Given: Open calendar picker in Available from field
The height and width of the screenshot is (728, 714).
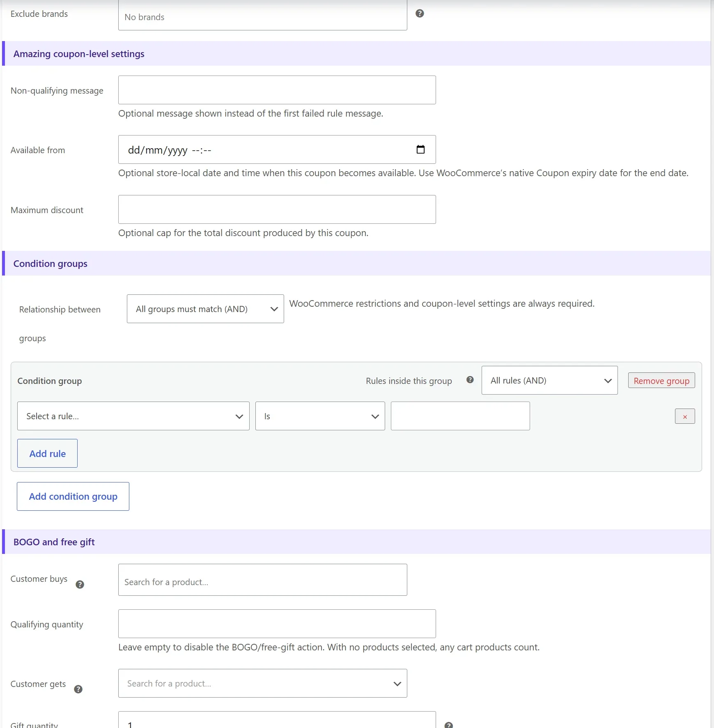Looking at the screenshot, I should (x=420, y=149).
